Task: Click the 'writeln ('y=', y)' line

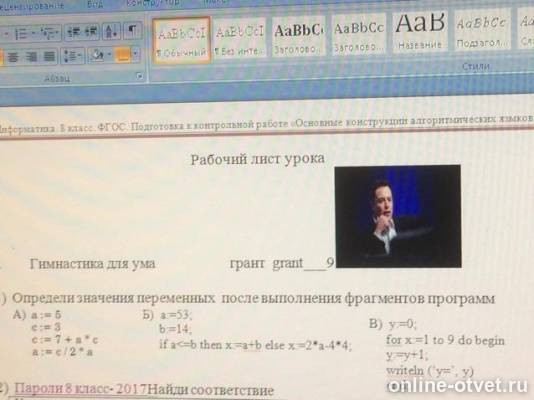Action: point(430,370)
